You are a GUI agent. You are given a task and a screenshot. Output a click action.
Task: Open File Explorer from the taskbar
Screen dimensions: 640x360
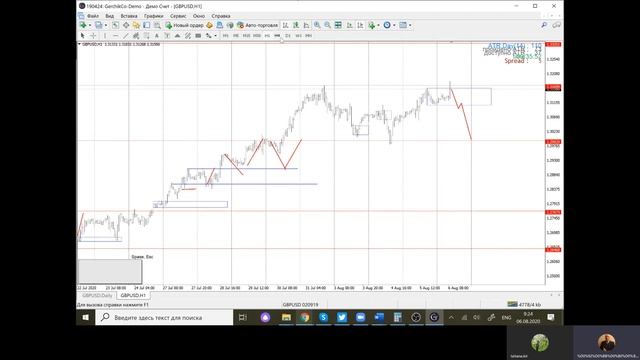(286, 317)
